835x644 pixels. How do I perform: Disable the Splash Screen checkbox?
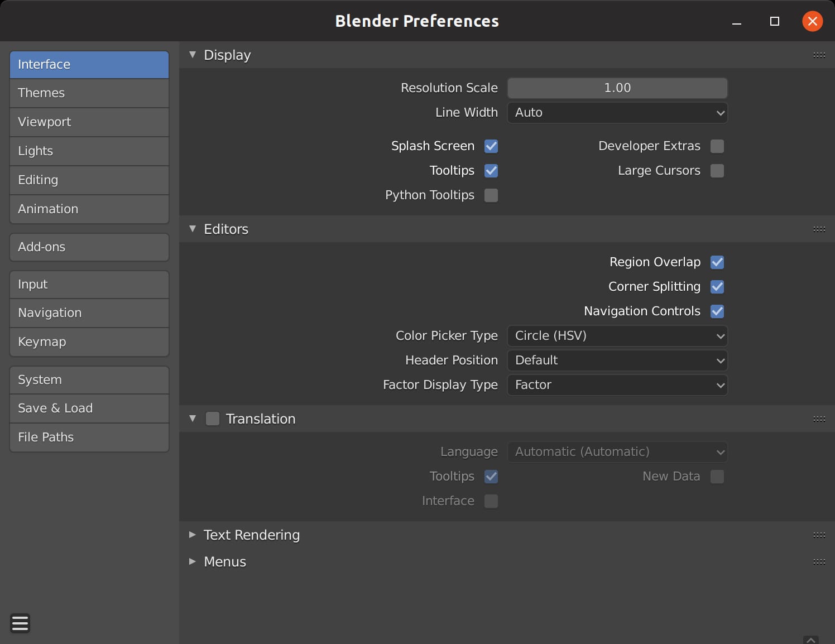coord(491,146)
